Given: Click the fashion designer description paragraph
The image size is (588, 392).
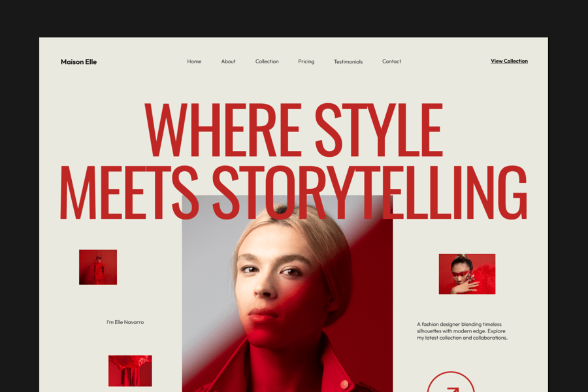Looking at the screenshot, I should click(462, 331).
